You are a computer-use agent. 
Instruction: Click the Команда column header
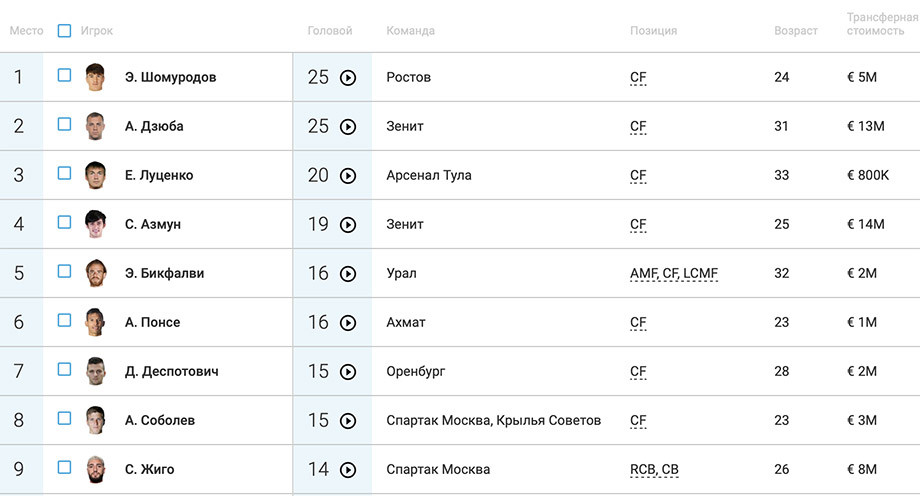pyautogui.click(x=410, y=31)
